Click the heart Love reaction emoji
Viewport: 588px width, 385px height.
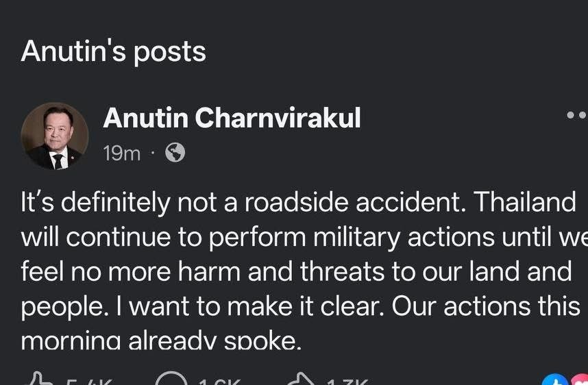coord(580,381)
